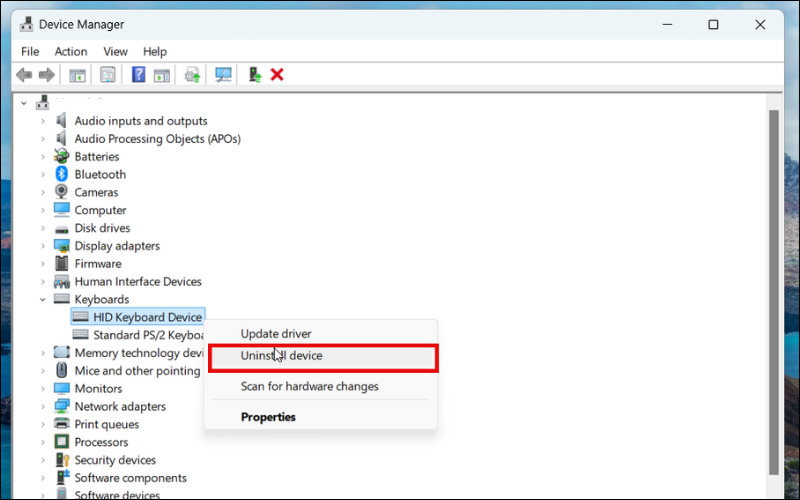
Task: Click the Forward arrow toolbar icon
Action: tap(46, 75)
